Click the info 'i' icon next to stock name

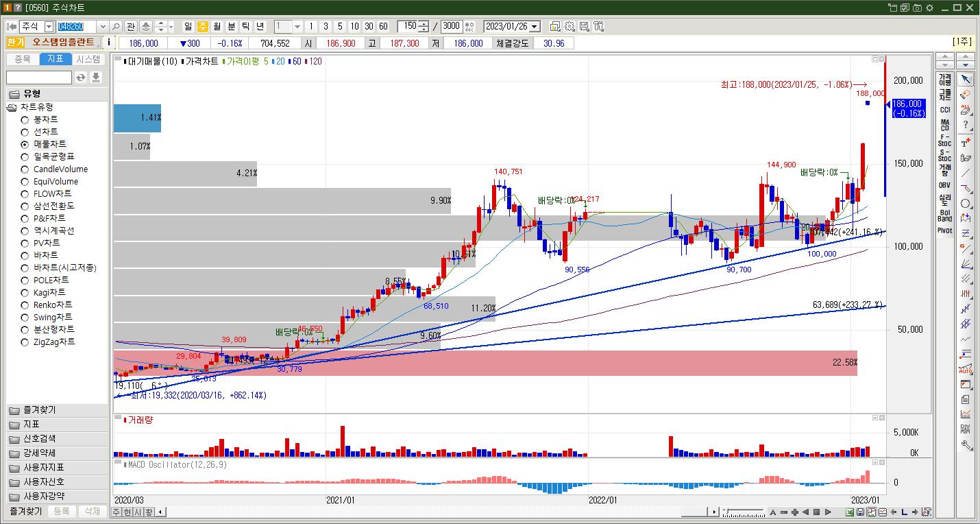pos(108,43)
